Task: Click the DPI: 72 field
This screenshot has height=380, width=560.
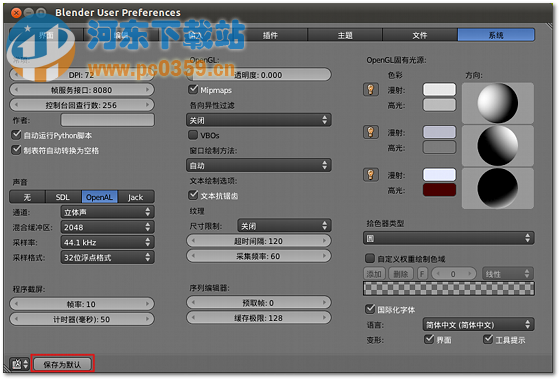Action: coord(82,75)
